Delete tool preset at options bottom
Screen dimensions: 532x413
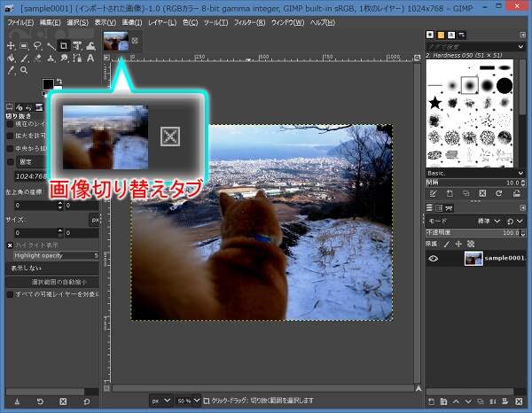coord(63,401)
